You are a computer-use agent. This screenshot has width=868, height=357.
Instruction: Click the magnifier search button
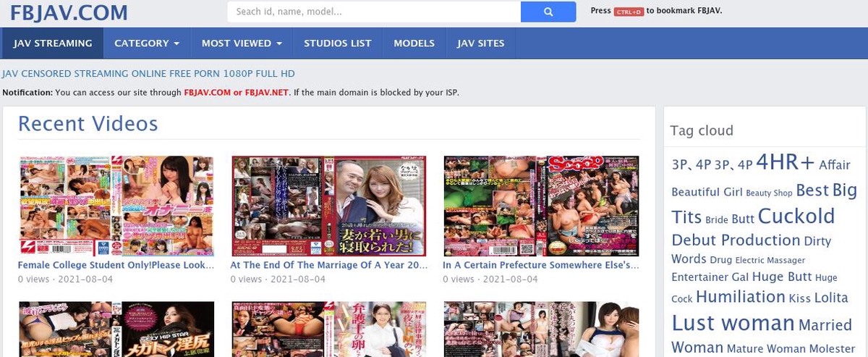point(548,12)
